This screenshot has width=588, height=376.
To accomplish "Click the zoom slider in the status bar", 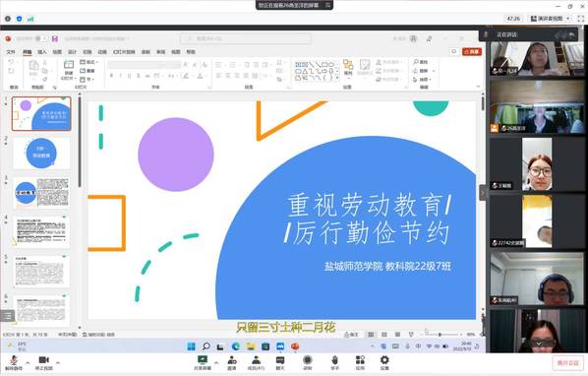I will [x=440, y=334].
